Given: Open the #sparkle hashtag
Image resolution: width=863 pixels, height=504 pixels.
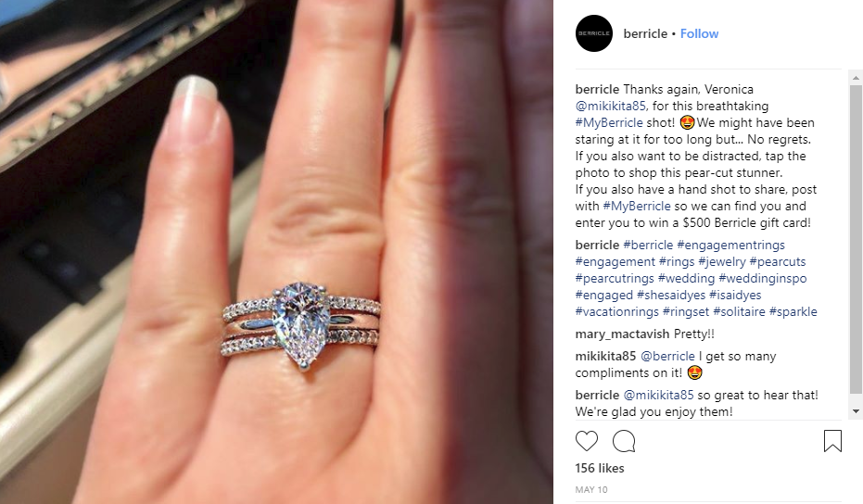Looking at the screenshot, I should tap(793, 311).
